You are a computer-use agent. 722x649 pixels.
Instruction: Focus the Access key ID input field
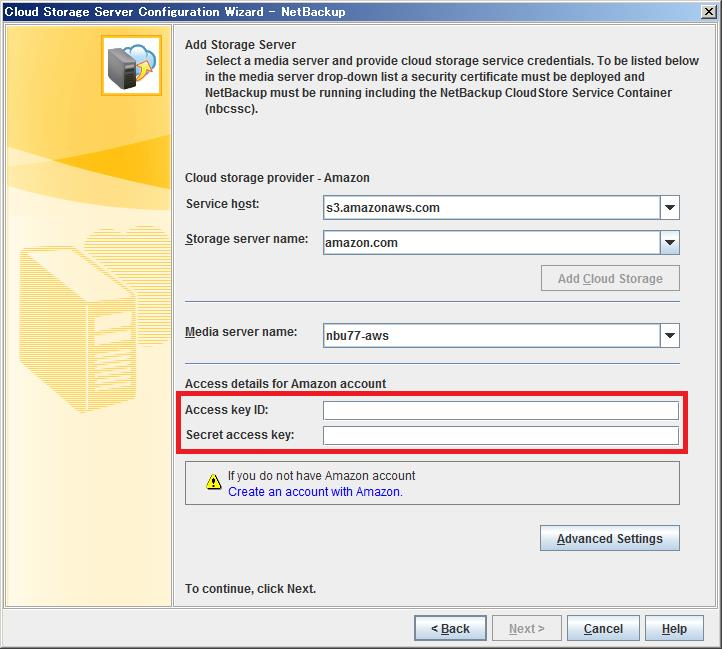pyautogui.click(x=501, y=410)
